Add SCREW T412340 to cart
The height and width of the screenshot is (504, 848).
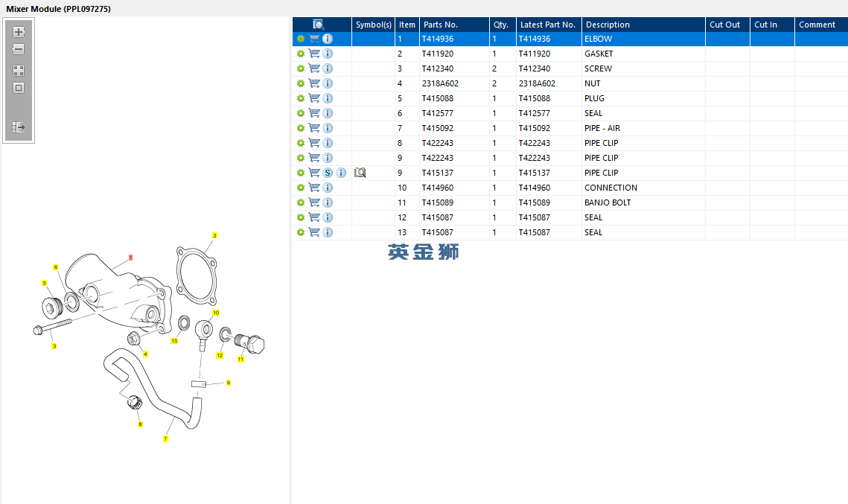[314, 68]
